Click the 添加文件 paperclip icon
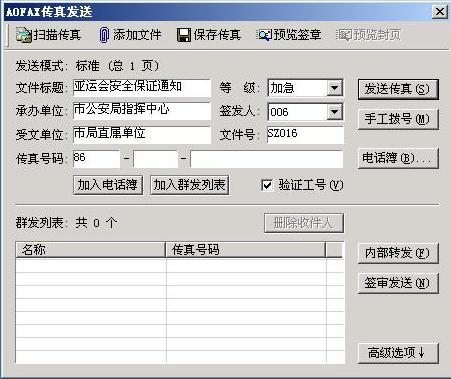Viewport: 451px width, 379px height. [x=104, y=35]
